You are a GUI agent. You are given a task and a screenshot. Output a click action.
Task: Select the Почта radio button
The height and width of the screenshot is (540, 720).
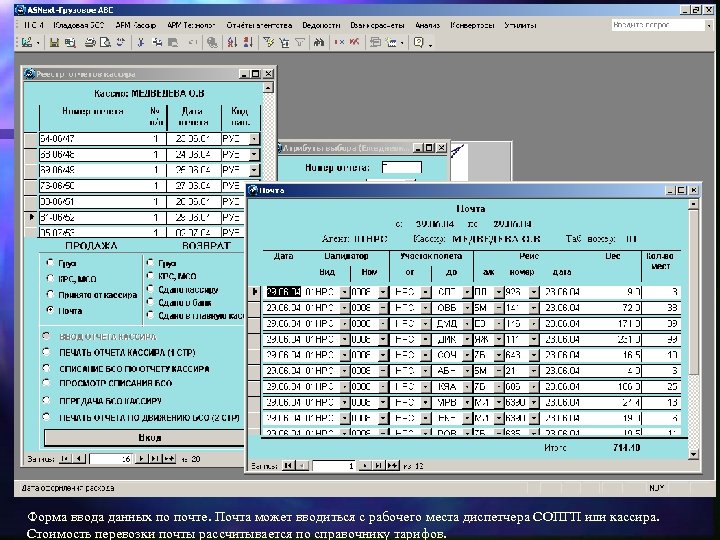50,310
